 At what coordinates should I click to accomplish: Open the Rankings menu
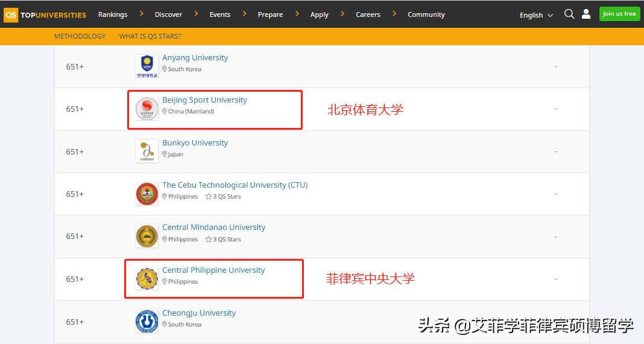(113, 14)
